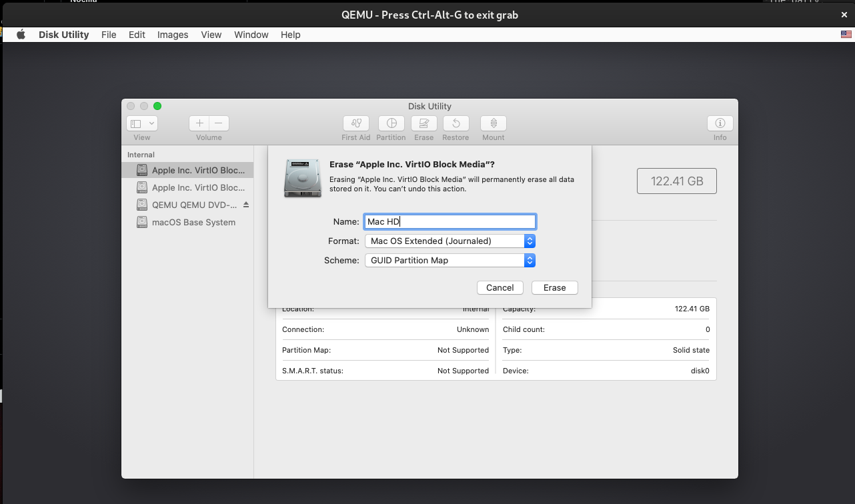Click the Erase button in dialog

(555, 287)
